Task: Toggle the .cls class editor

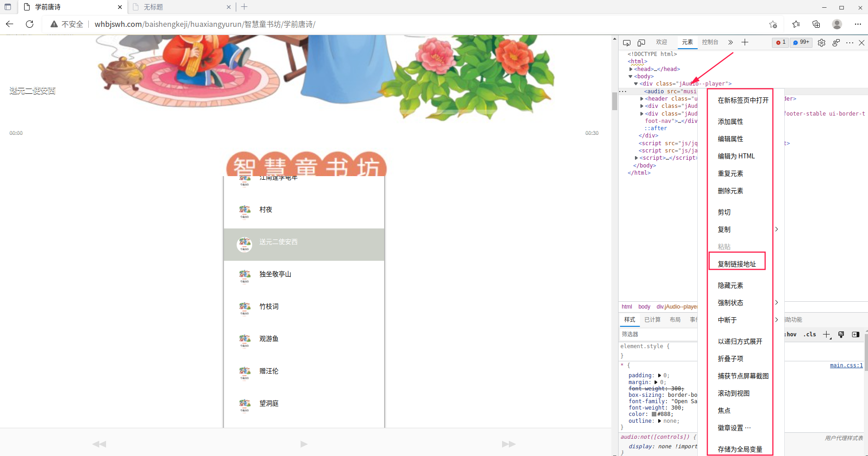Action: click(x=810, y=334)
